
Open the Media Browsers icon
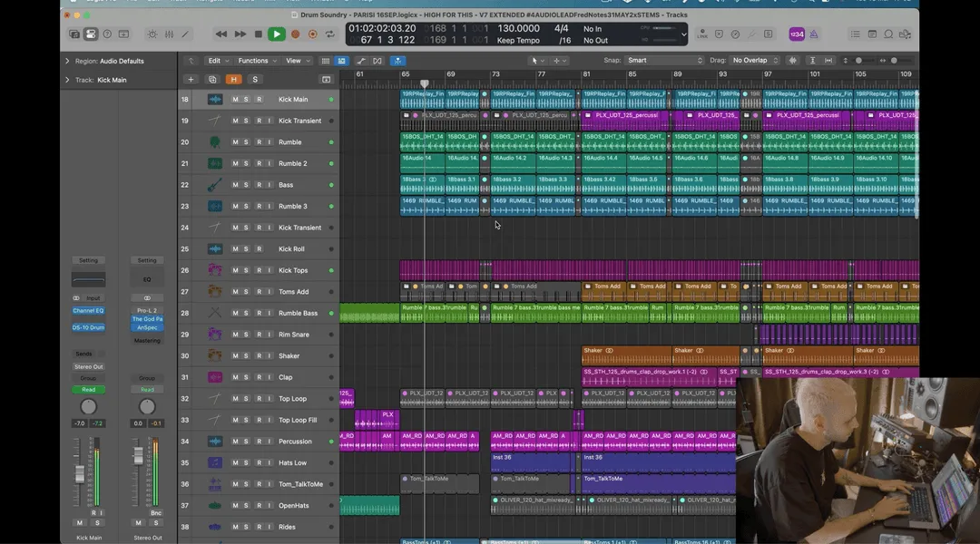tap(905, 34)
